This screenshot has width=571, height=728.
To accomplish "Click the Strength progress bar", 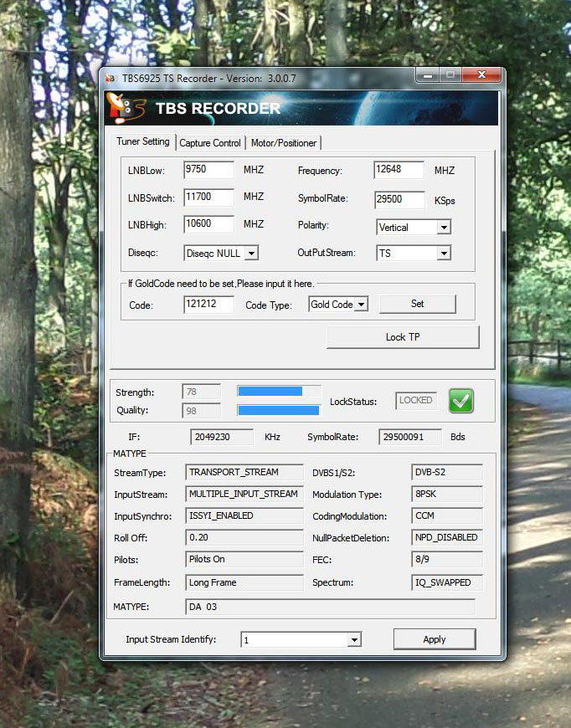I will [x=279, y=392].
